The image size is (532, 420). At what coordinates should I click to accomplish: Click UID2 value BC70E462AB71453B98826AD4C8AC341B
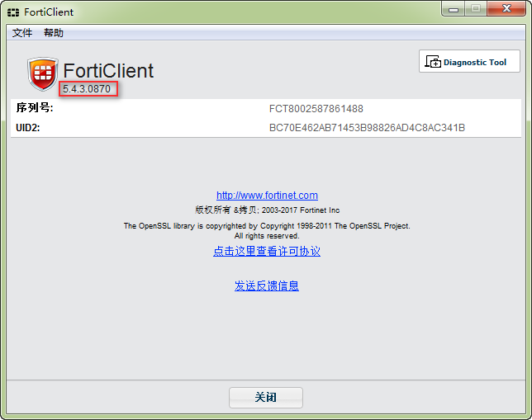point(367,128)
